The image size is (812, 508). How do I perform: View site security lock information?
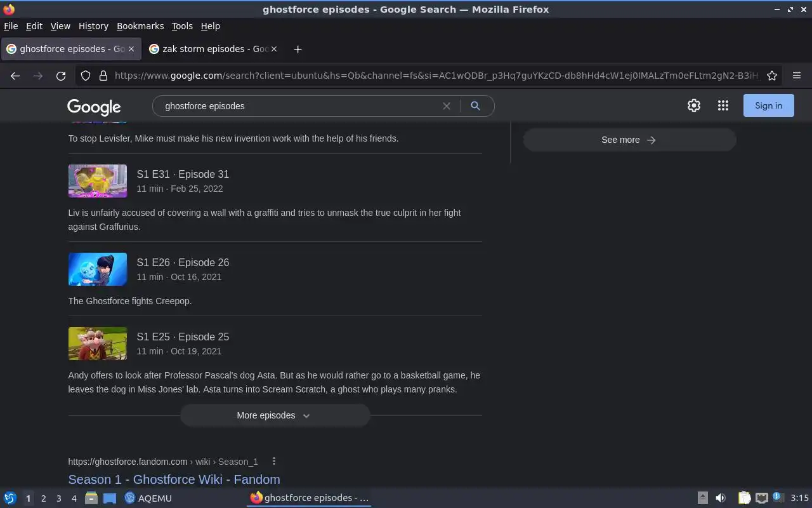(103, 76)
